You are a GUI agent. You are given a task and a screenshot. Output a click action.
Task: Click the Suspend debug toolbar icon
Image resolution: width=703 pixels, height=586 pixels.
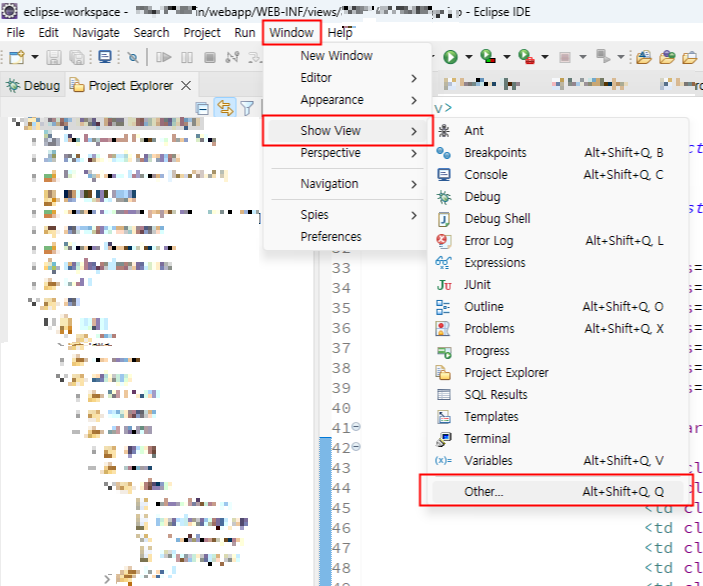tap(187, 57)
